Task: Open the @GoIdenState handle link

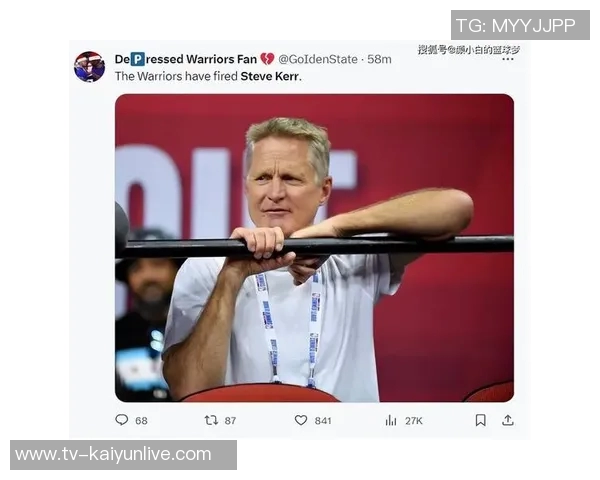Action: pyautogui.click(x=319, y=59)
